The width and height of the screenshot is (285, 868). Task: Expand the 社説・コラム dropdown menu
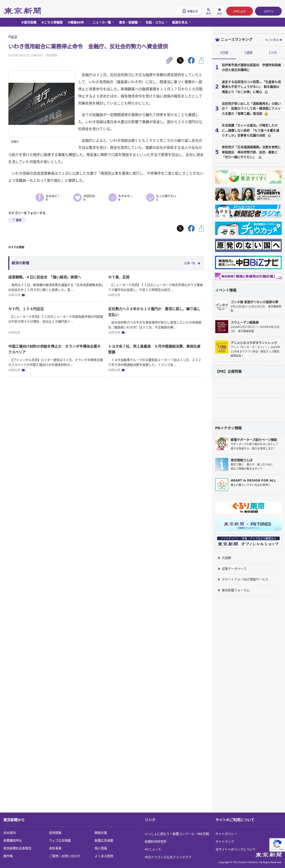pyautogui.click(x=156, y=23)
